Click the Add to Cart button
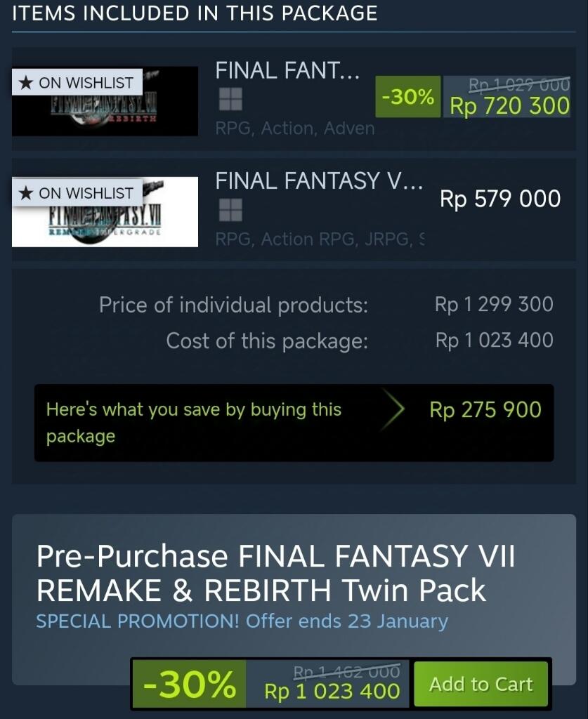The image size is (588, 719). pos(481,684)
